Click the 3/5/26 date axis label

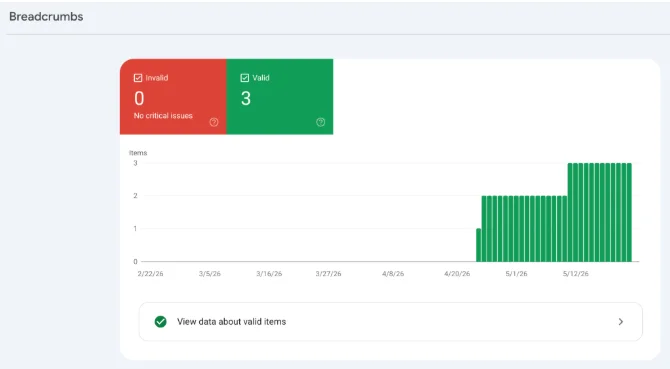(x=210, y=274)
